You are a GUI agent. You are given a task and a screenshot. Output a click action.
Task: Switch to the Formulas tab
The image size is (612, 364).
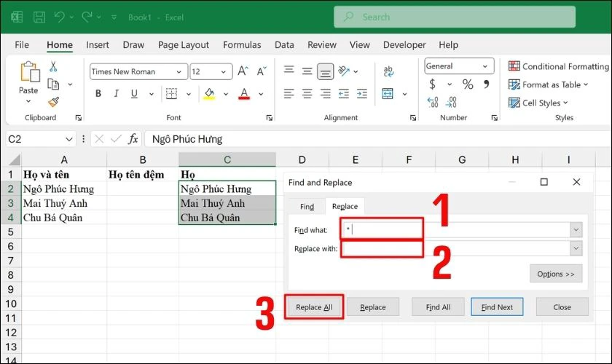point(242,45)
